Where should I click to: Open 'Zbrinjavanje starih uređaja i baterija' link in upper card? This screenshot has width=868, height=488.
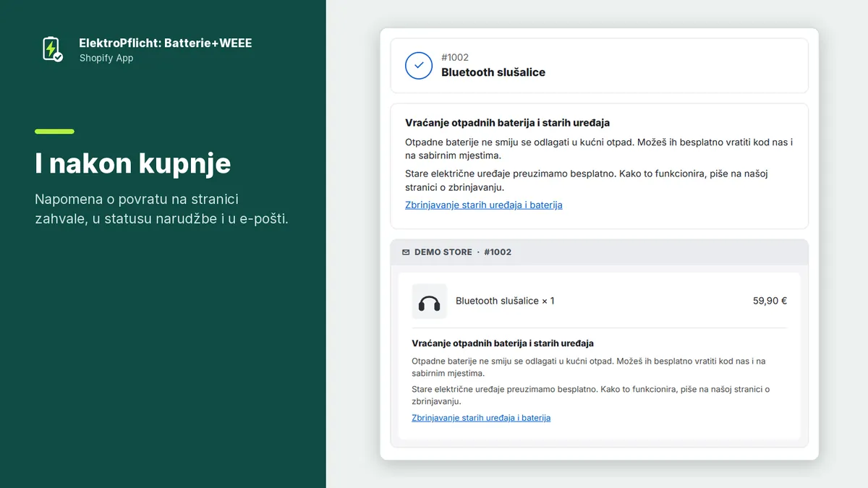point(484,205)
